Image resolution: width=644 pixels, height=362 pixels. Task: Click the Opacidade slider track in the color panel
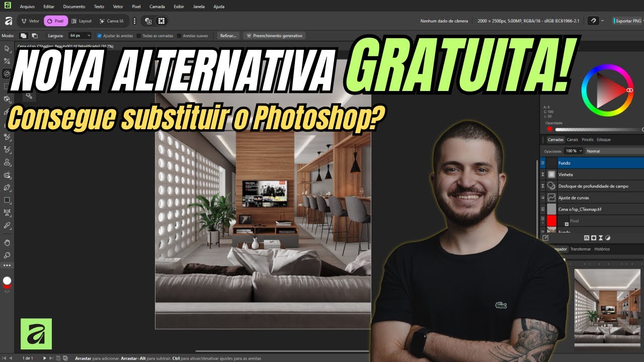click(598, 129)
